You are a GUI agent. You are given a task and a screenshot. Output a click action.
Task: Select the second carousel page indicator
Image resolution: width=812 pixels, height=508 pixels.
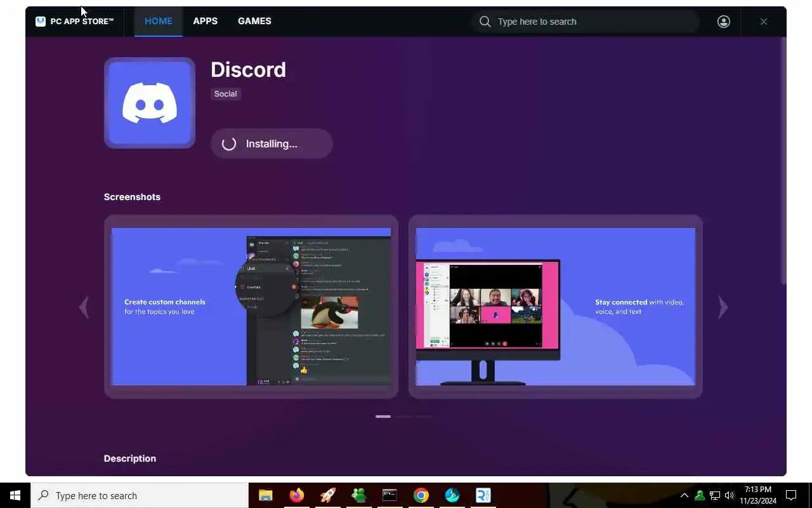click(403, 417)
